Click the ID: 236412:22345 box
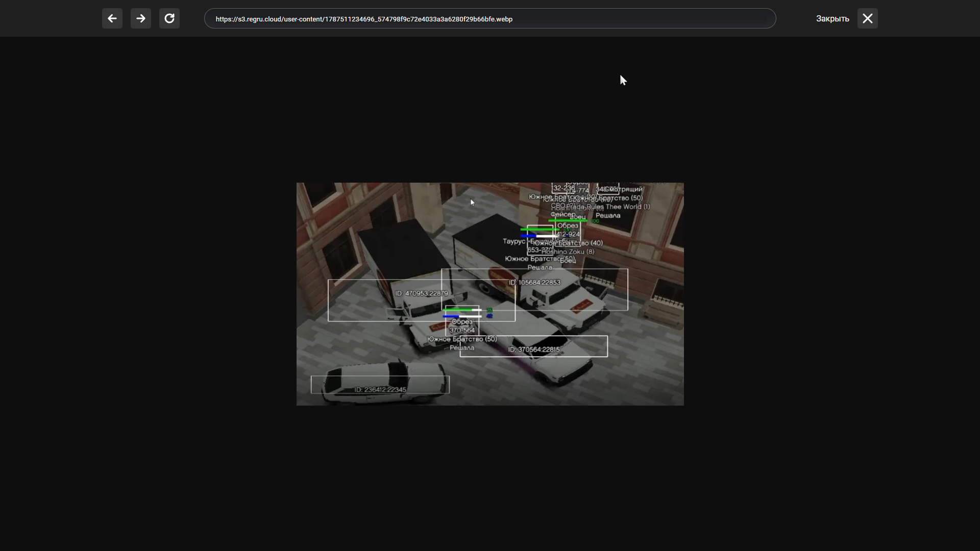This screenshot has height=551, width=980. pyautogui.click(x=380, y=385)
